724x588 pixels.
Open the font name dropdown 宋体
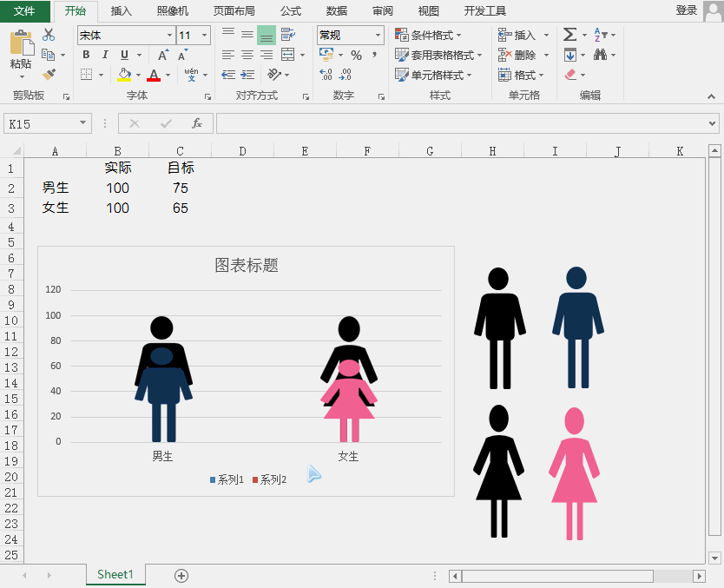pos(169,35)
